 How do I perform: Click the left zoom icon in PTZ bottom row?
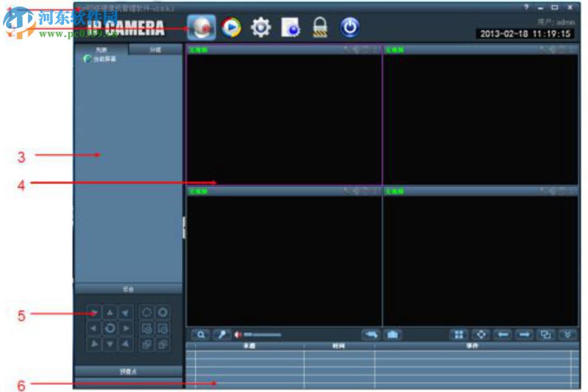pos(146,344)
